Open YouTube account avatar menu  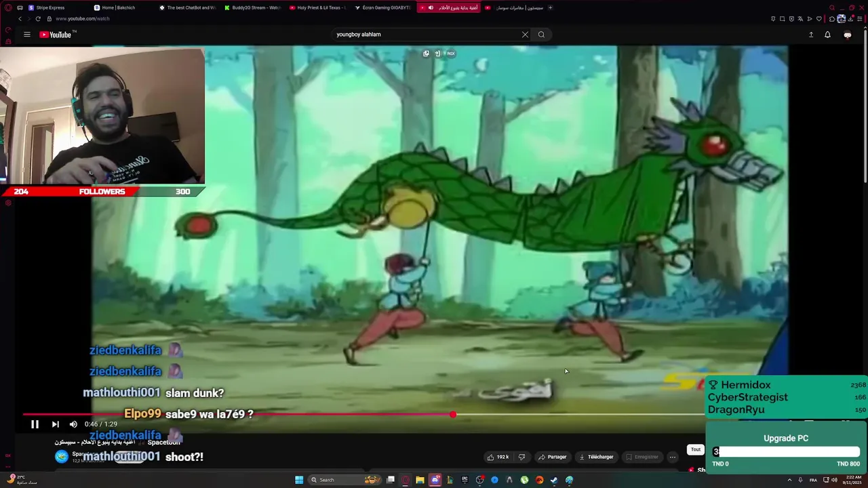847,35
